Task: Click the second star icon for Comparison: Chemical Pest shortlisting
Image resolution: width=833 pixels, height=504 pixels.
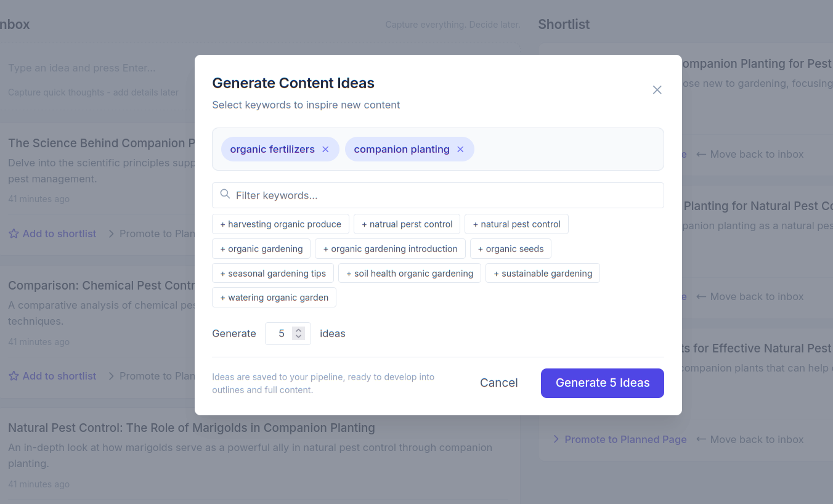Action: [x=13, y=375]
